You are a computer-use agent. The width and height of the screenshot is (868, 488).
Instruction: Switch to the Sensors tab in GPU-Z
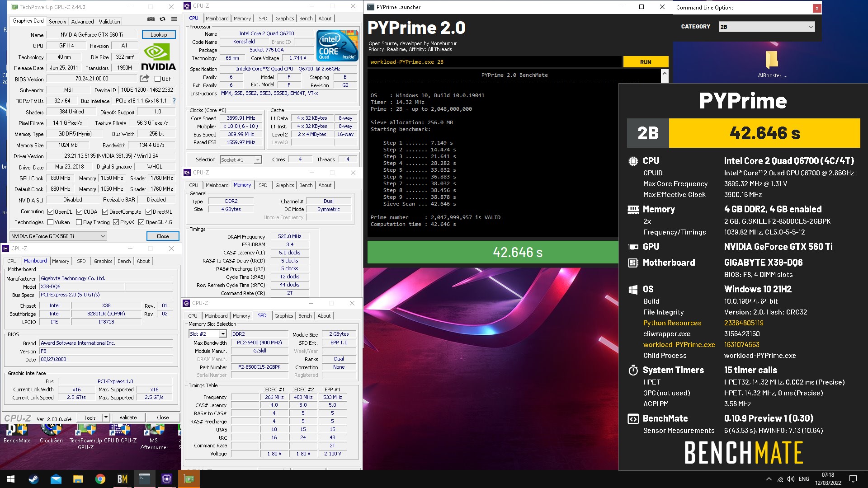tap(57, 21)
